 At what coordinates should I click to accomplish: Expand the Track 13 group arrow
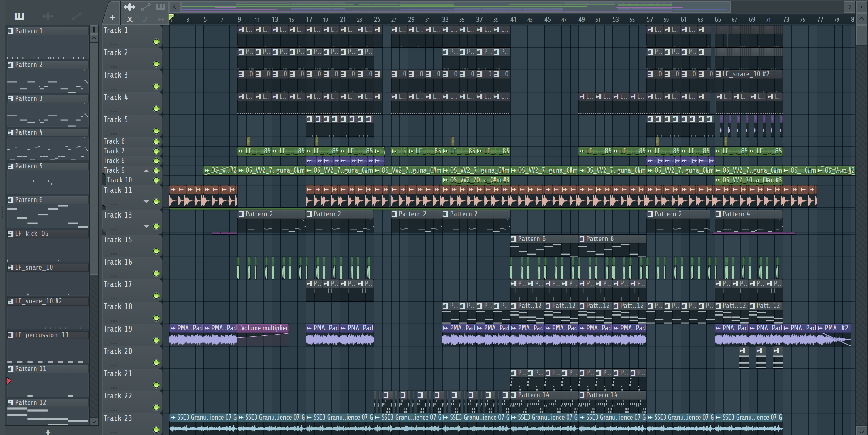[x=146, y=226]
